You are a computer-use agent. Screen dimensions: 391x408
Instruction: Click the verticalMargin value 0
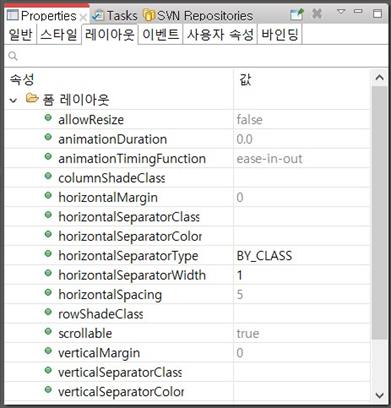(240, 353)
